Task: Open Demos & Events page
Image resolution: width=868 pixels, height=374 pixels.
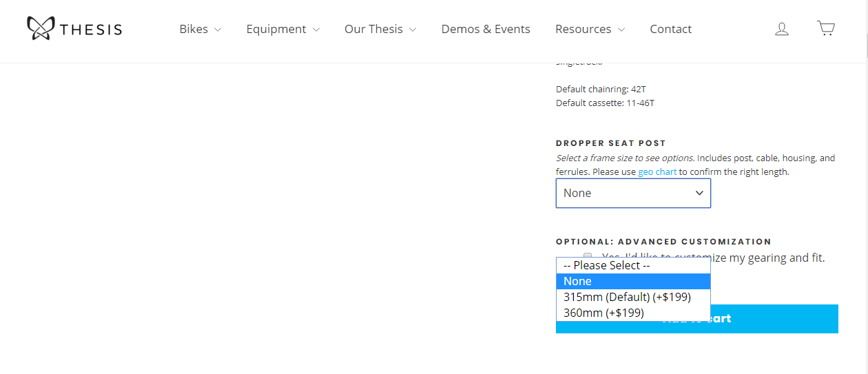Action: coord(486,29)
